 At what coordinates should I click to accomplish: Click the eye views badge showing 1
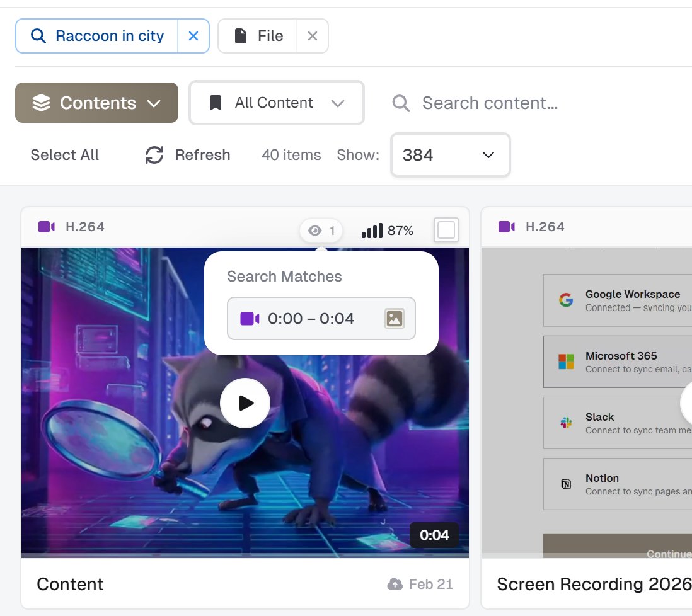[321, 230]
